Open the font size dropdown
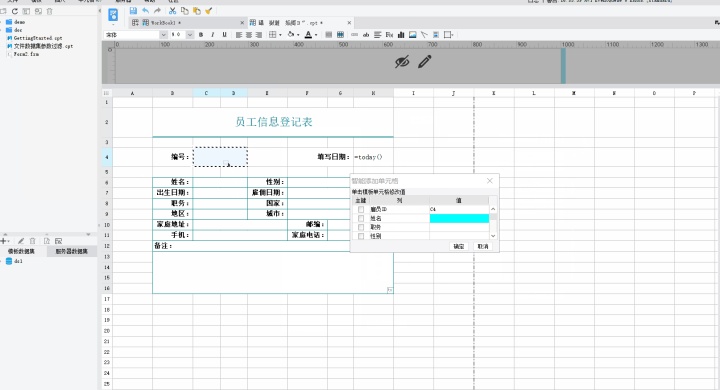The image size is (720, 390). pos(190,35)
